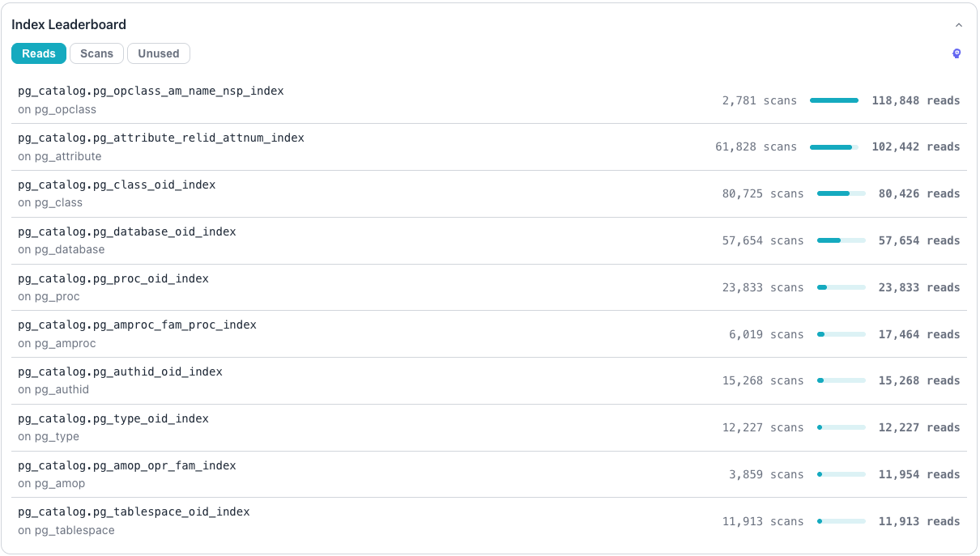980x556 pixels.
Task: Click the 118,848 reads progress bar
Action: (x=834, y=100)
